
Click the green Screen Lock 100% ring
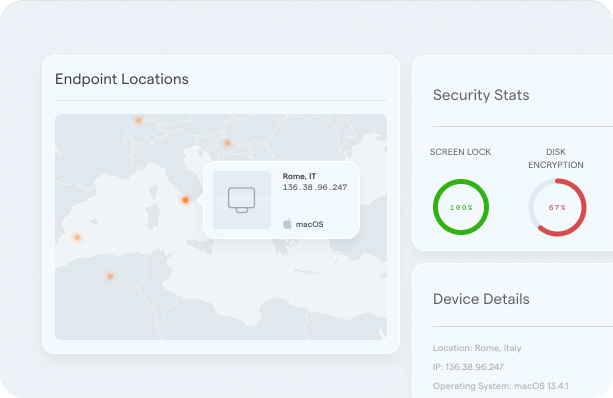point(461,207)
